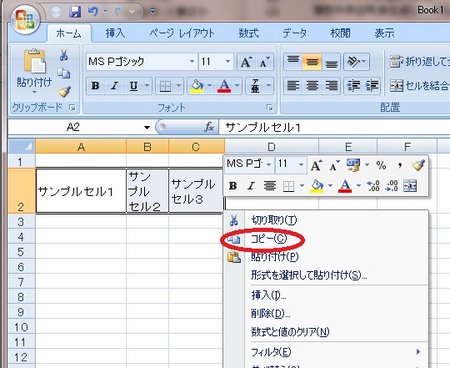The image size is (450, 368).
Task: Open clipboard group dialog launcher
Action: point(72,107)
